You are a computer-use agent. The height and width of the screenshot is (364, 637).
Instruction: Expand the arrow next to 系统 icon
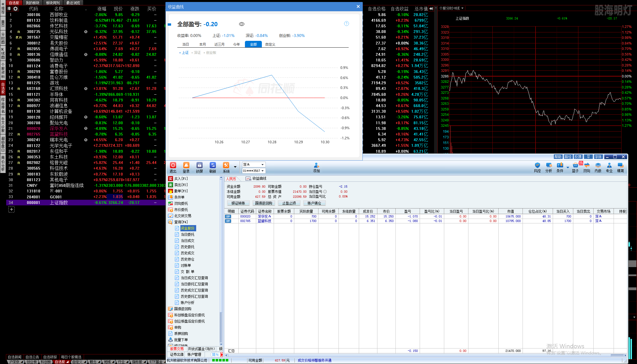point(235,167)
